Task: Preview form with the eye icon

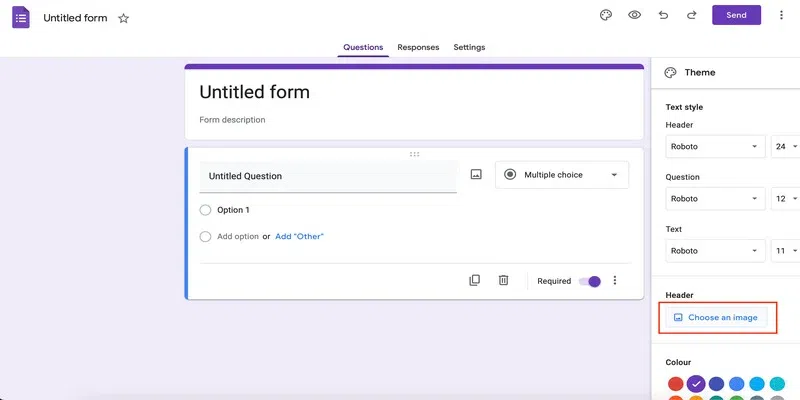Action: pos(634,15)
